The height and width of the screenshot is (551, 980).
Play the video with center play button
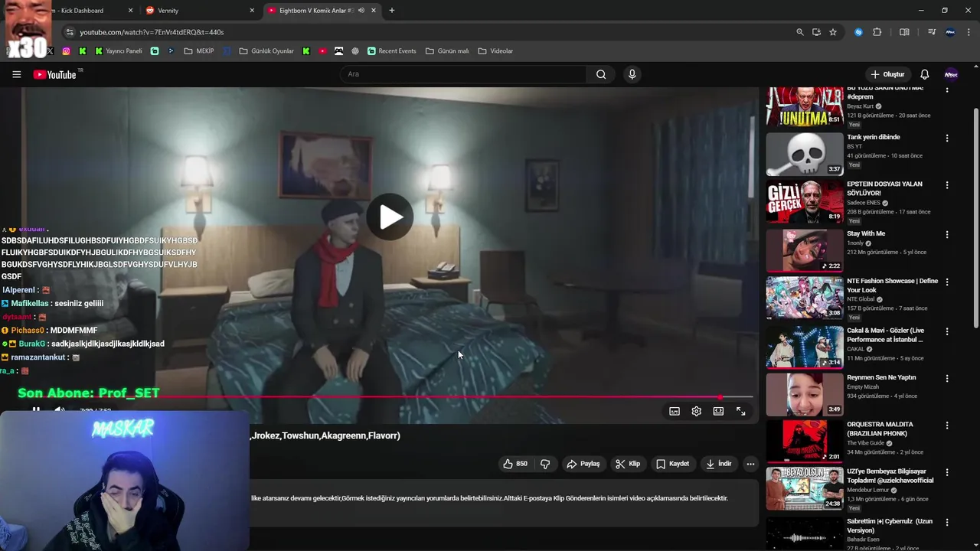[x=390, y=217]
